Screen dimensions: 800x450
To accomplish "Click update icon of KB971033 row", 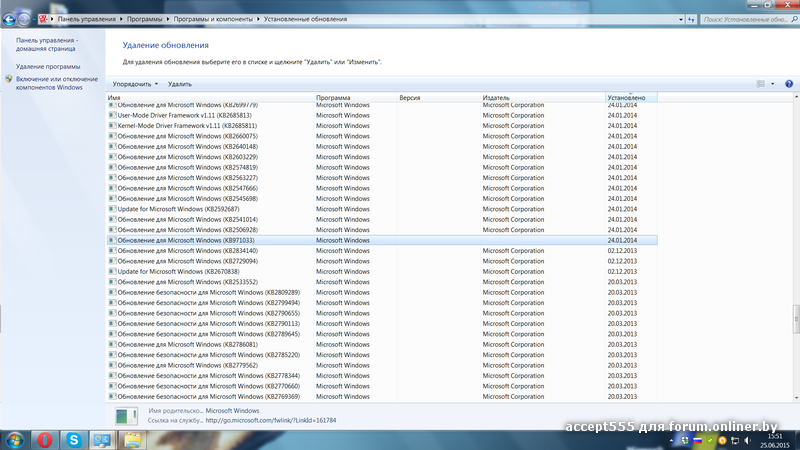I will pos(112,240).
